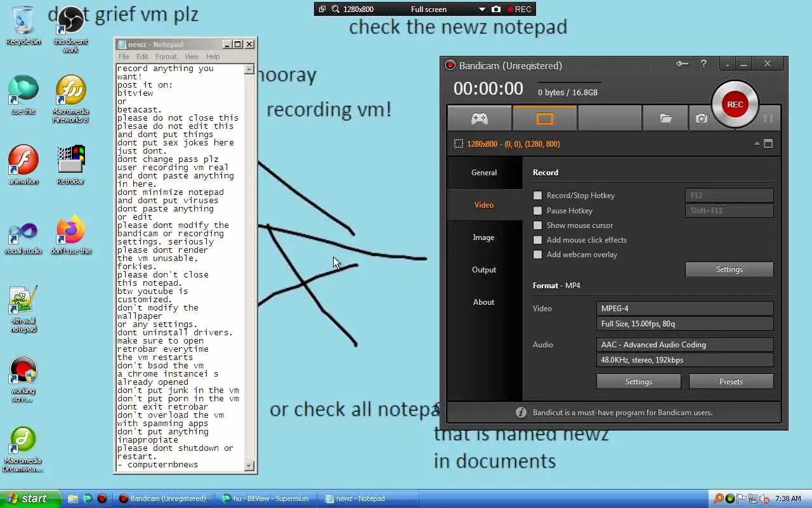Click the taskbar clock 7:38 AM
This screenshot has height=508, width=812.
point(788,498)
